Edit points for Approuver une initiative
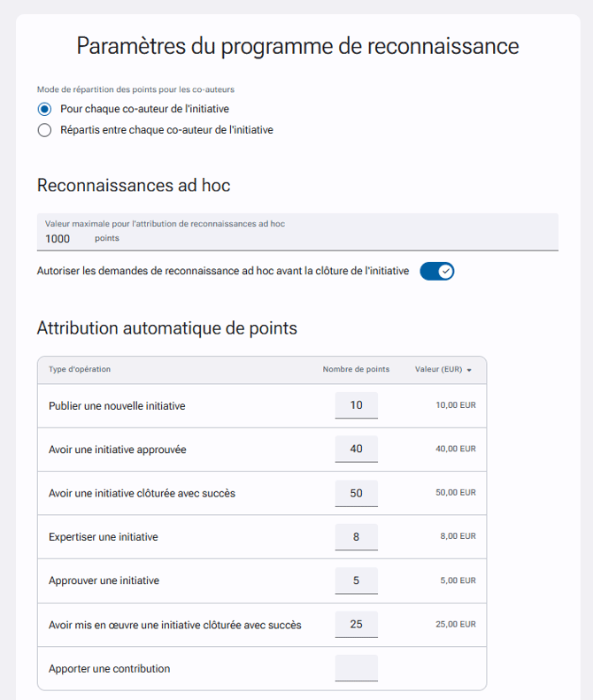This screenshot has width=593, height=700. point(357,581)
